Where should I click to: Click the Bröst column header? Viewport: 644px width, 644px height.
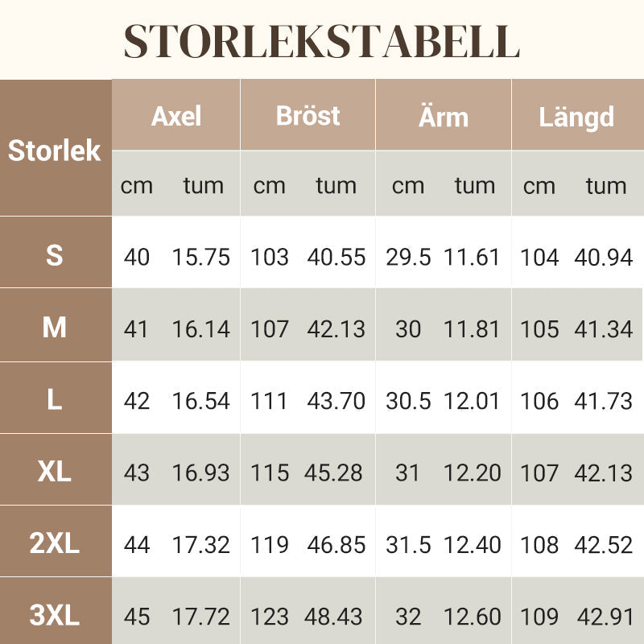pyautogui.click(x=308, y=115)
